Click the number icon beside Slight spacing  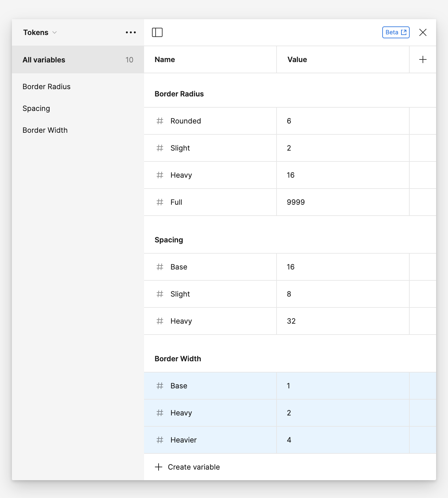tap(160, 294)
